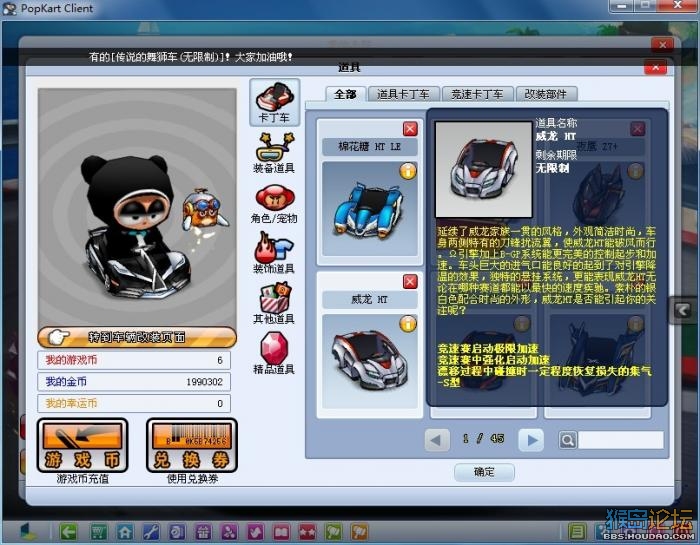Open the wrench garage icon in bottom toolbar
Screen dimensions: 700x545
151,532
